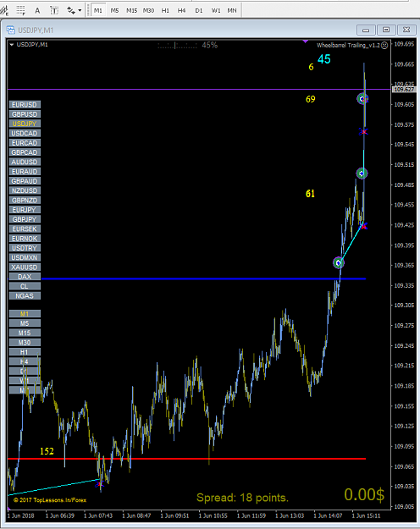
Task: Click the circle marker near 109.500
Action: pyautogui.click(x=362, y=174)
